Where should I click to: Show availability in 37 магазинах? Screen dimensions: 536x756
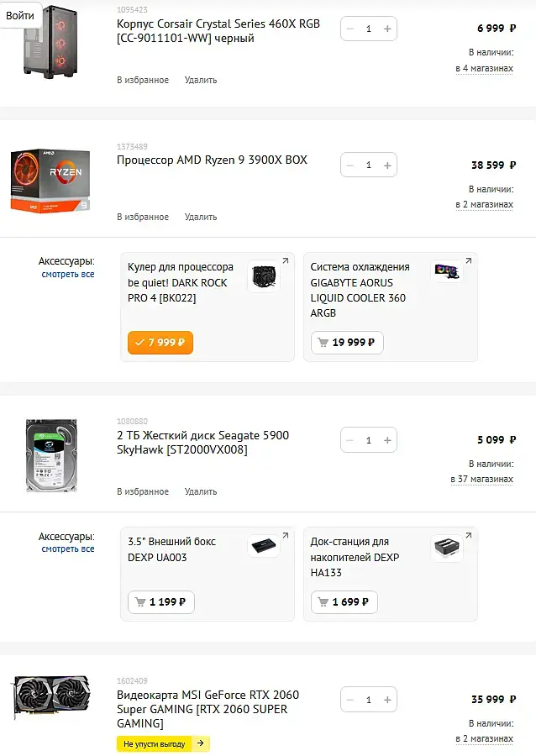(x=482, y=479)
